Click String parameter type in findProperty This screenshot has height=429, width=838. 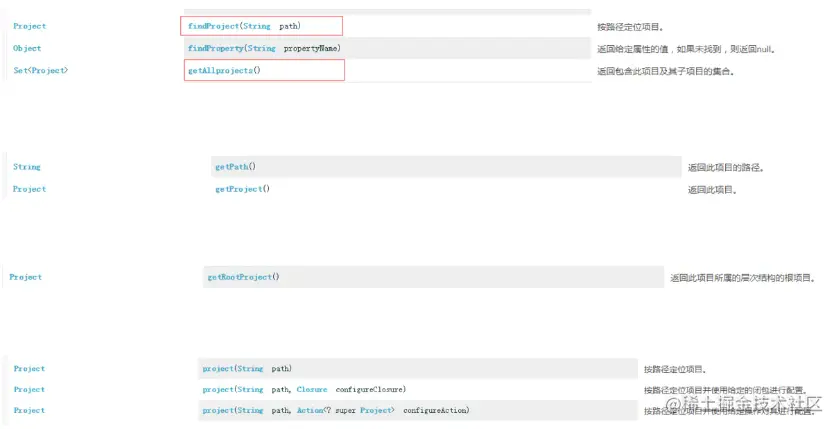coord(262,48)
